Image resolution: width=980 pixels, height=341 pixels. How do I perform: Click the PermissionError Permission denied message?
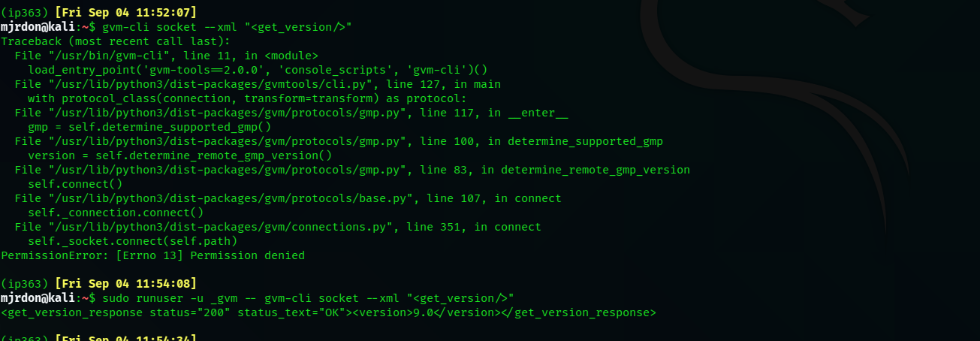(x=152, y=255)
